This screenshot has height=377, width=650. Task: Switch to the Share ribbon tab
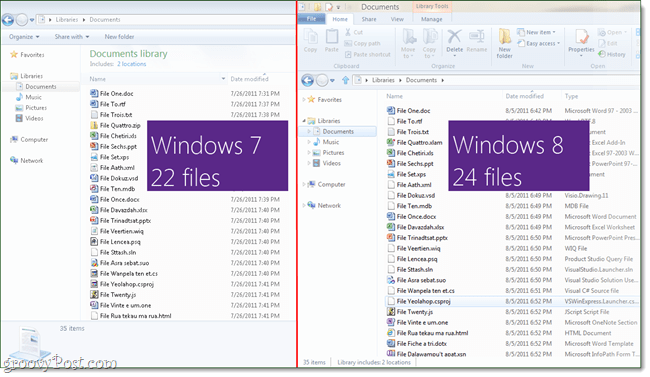click(x=369, y=19)
